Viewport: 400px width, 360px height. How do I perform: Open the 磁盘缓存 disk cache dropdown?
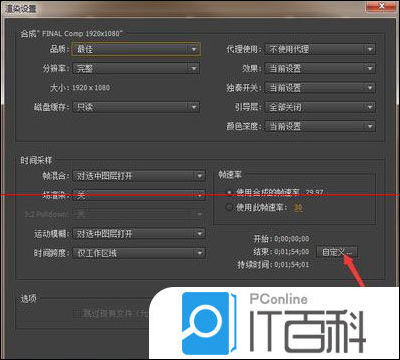pos(136,107)
